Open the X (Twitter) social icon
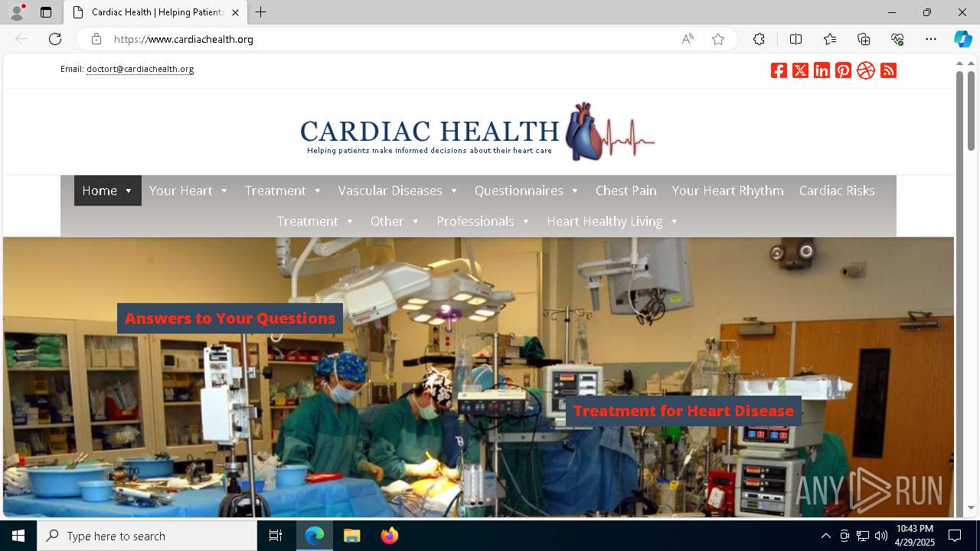 tap(800, 70)
